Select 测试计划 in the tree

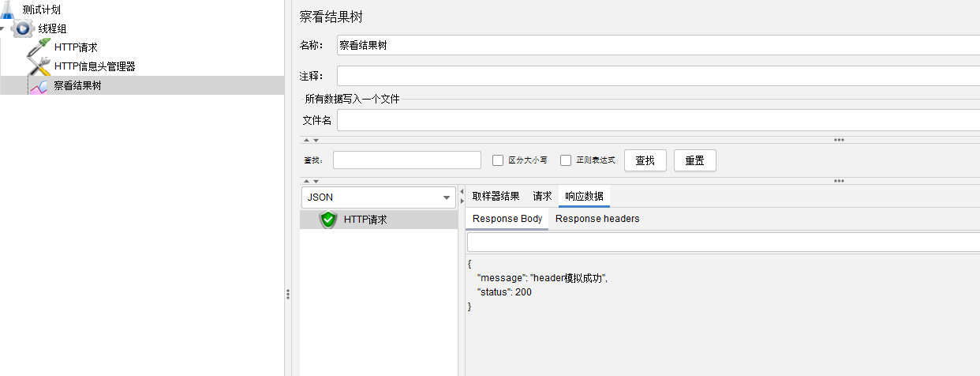pos(41,10)
